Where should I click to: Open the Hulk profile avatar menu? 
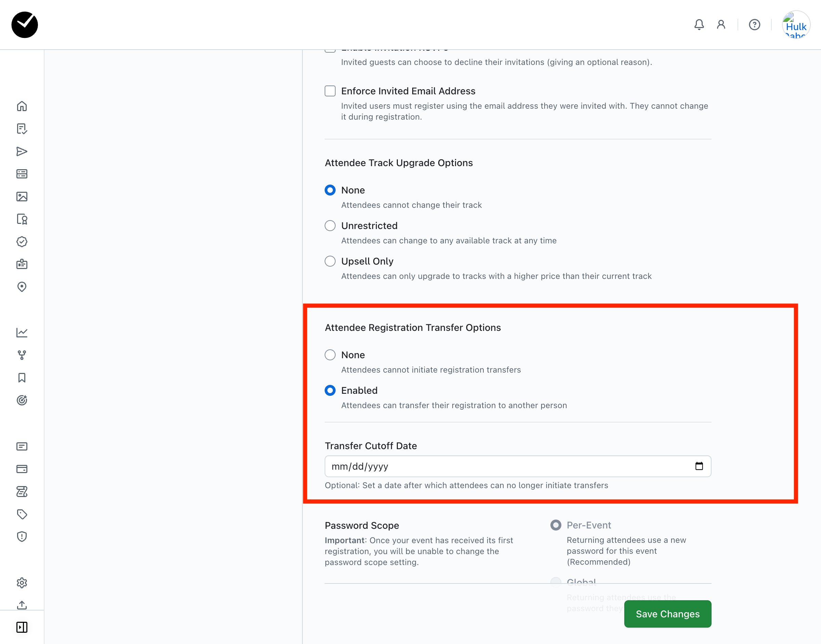tap(796, 25)
